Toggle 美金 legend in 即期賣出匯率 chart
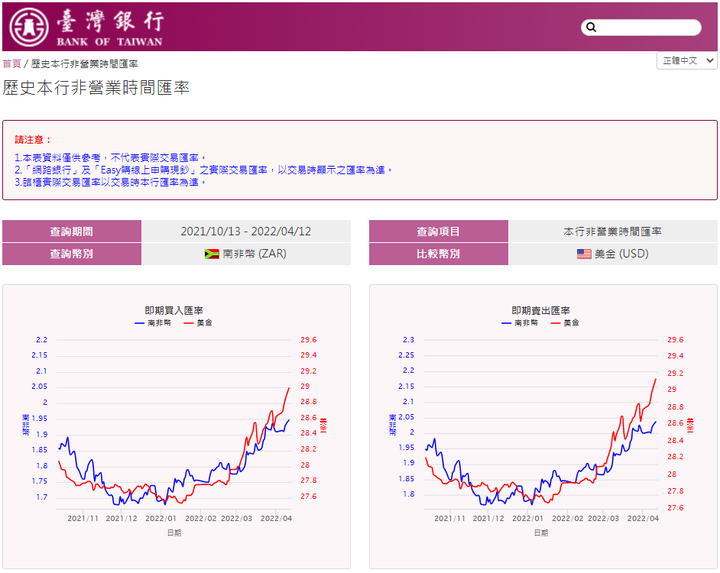Image resolution: width=720 pixels, height=573 pixels. (565, 323)
